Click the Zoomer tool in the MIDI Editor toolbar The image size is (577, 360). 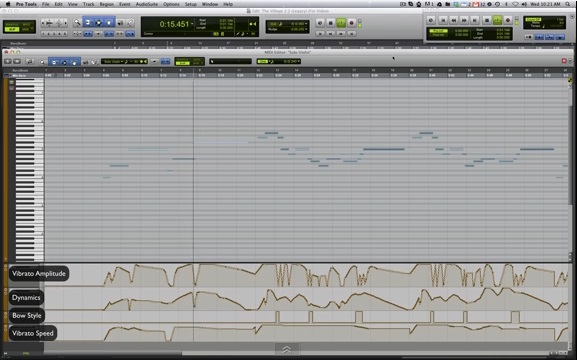(43, 62)
